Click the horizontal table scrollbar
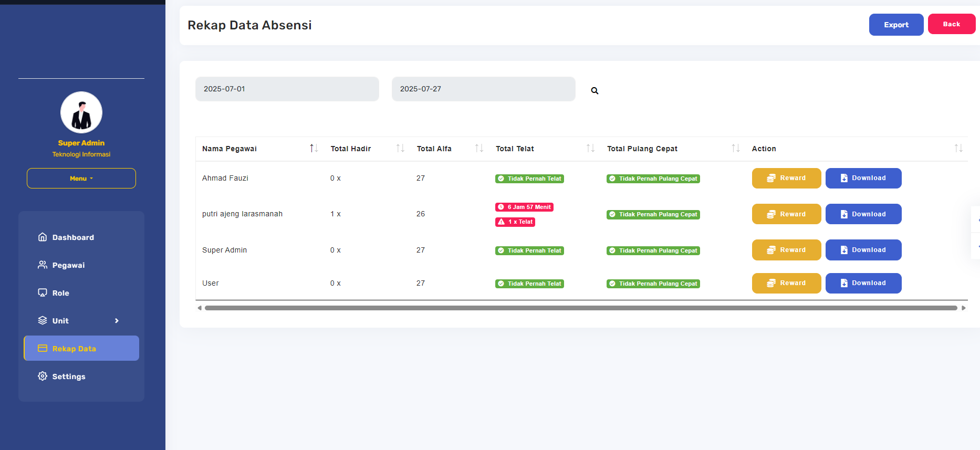Viewport: 980px width, 450px height. (580, 308)
